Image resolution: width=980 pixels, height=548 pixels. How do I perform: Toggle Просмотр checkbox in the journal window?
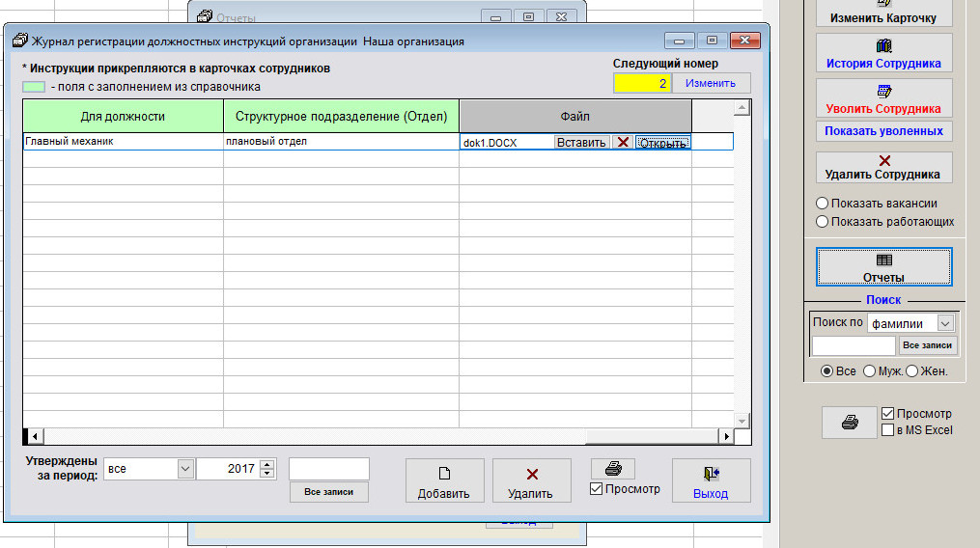[597, 488]
